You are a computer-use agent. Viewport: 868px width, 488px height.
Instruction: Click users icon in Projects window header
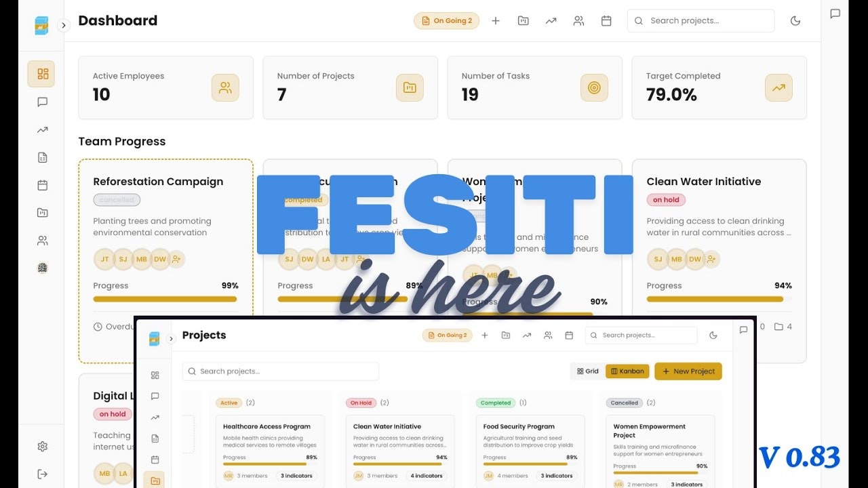(x=548, y=335)
